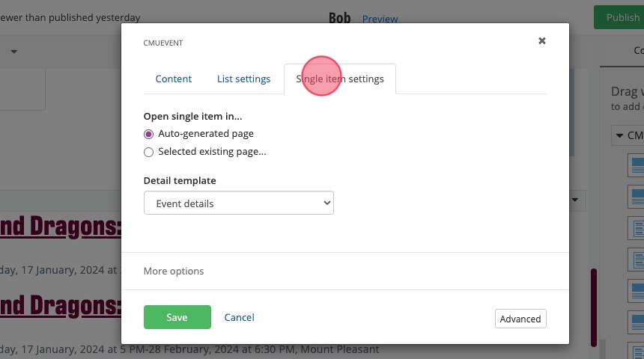Collapse the CM widget group triangle
This screenshot has width=644, height=359.
619,136
